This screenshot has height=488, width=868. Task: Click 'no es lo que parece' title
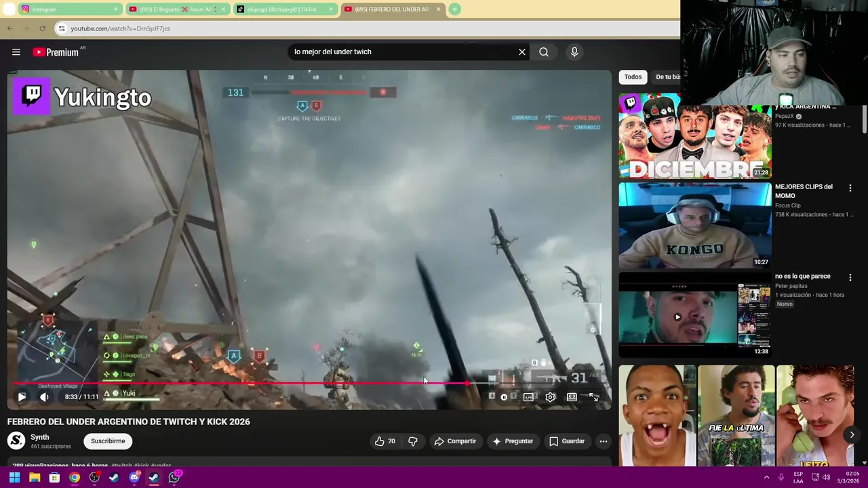[x=802, y=277]
